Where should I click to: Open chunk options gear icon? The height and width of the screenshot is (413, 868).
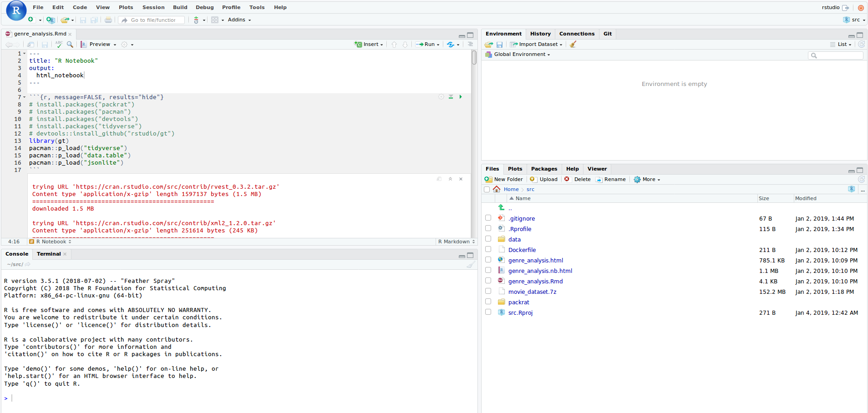[x=441, y=97]
